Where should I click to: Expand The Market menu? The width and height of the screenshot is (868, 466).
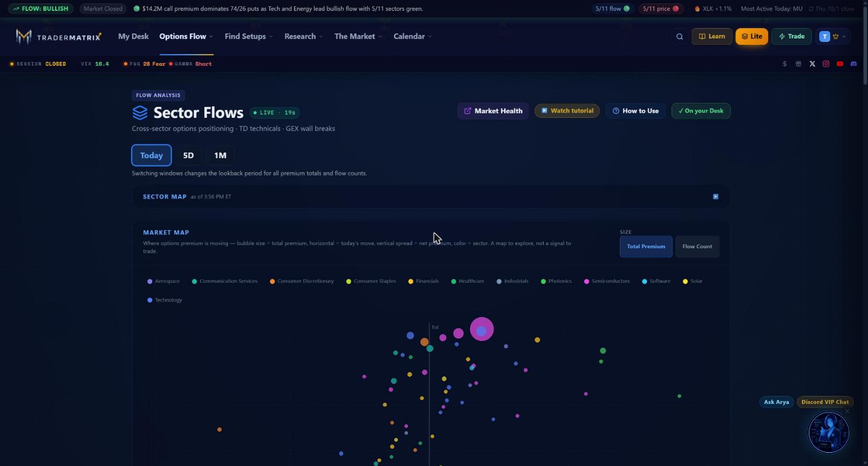358,36
